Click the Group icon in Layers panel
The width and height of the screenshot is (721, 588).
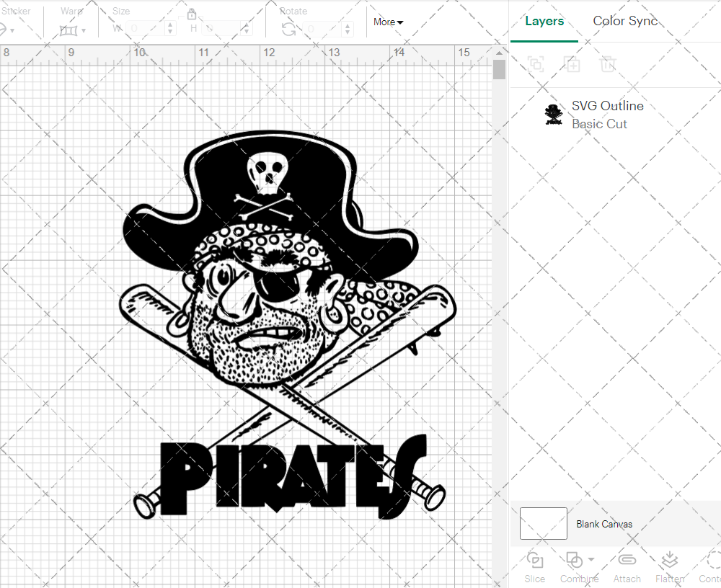point(536,64)
